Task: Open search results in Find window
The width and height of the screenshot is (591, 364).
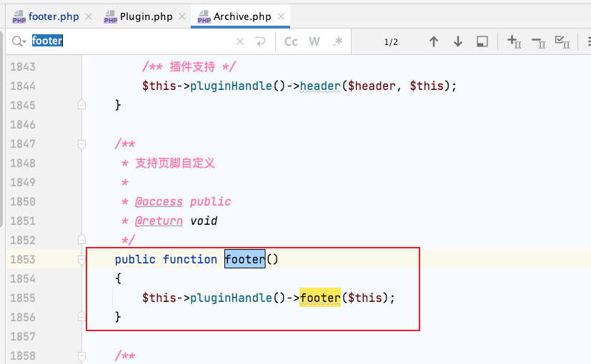Action: 483,41
